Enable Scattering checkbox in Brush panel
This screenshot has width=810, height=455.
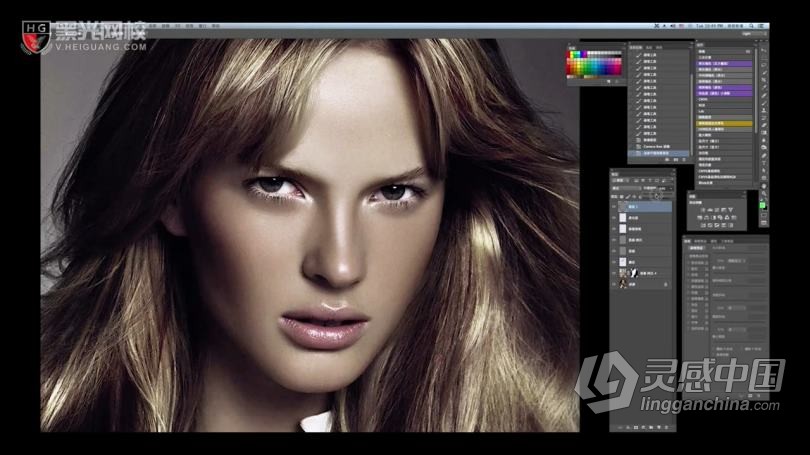coord(689,269)
